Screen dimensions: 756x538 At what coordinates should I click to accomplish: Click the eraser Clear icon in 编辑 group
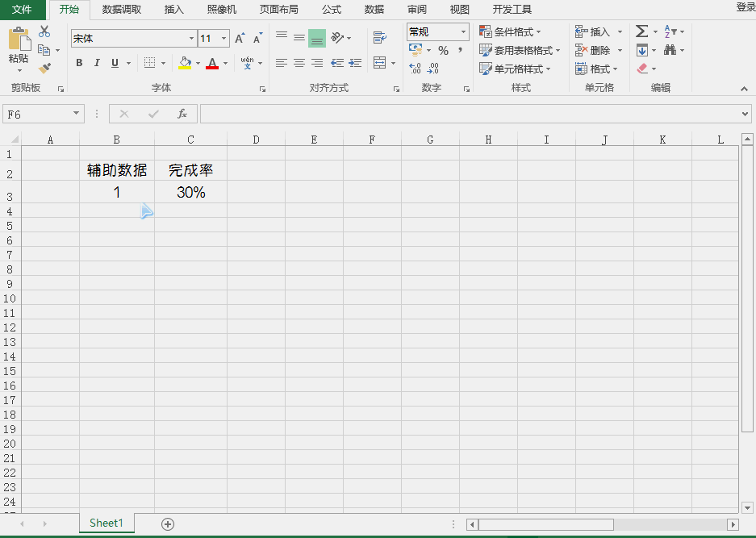coord(641,69)
